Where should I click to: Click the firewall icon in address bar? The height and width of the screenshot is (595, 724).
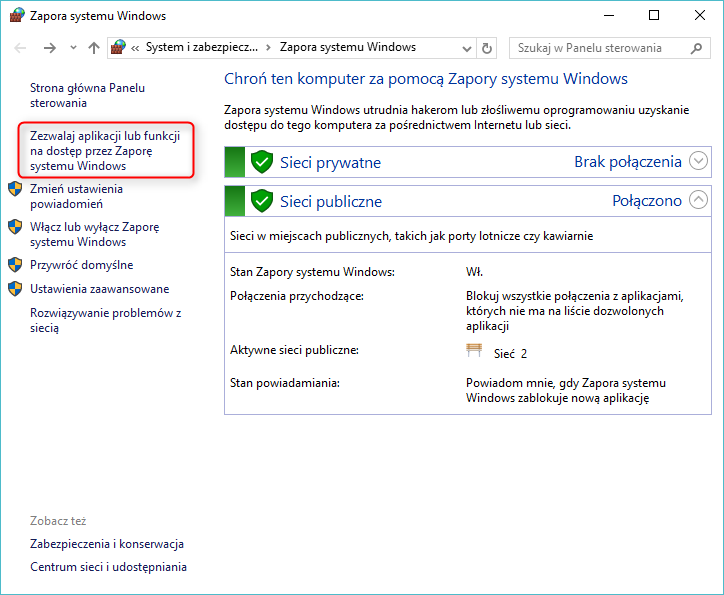pyautogui.click(x=120, y=47)
